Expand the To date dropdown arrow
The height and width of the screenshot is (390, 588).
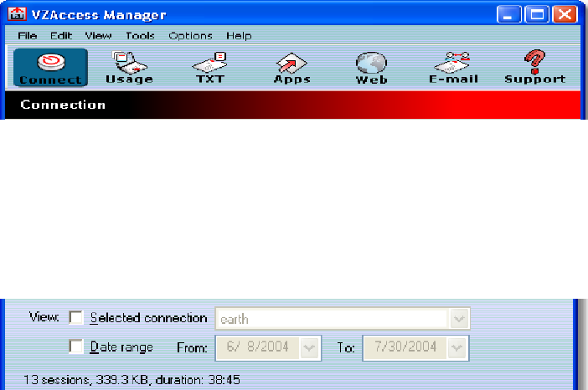pos(456,348)
